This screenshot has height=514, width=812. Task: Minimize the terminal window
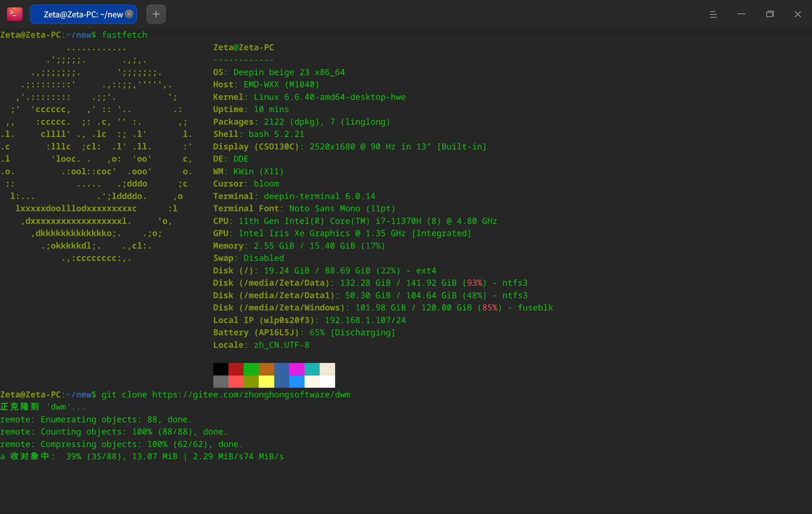pyautogui.click(x=741, y=14)
